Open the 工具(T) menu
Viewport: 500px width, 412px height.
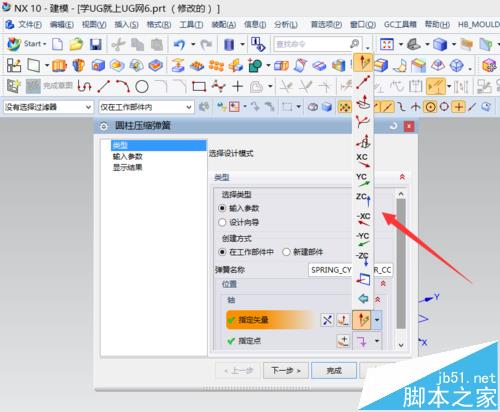tap(191, 24)
